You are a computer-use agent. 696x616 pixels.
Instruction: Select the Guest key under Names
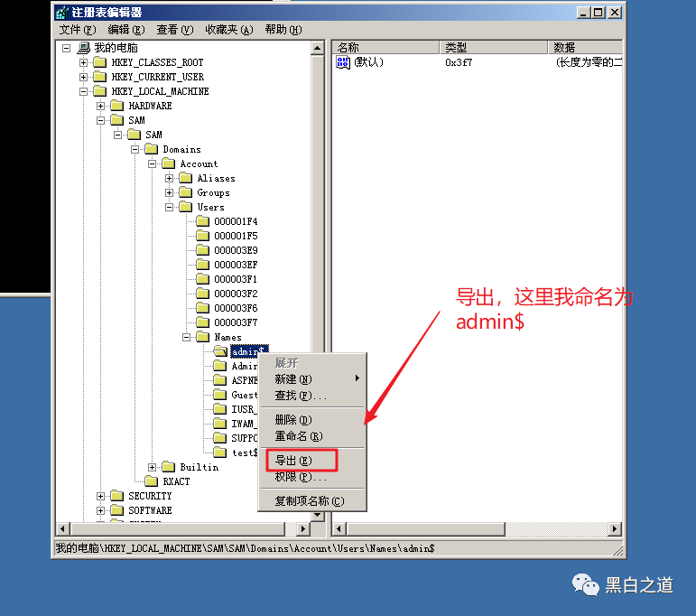244,395
